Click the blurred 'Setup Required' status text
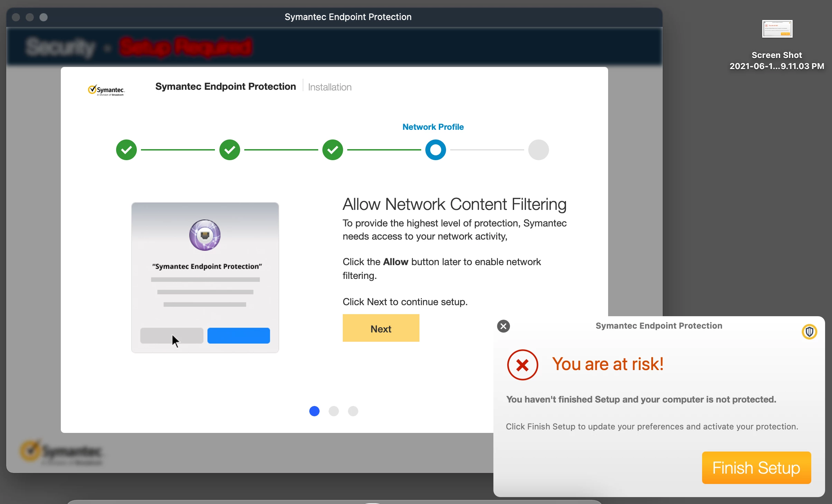 point(186,47)
